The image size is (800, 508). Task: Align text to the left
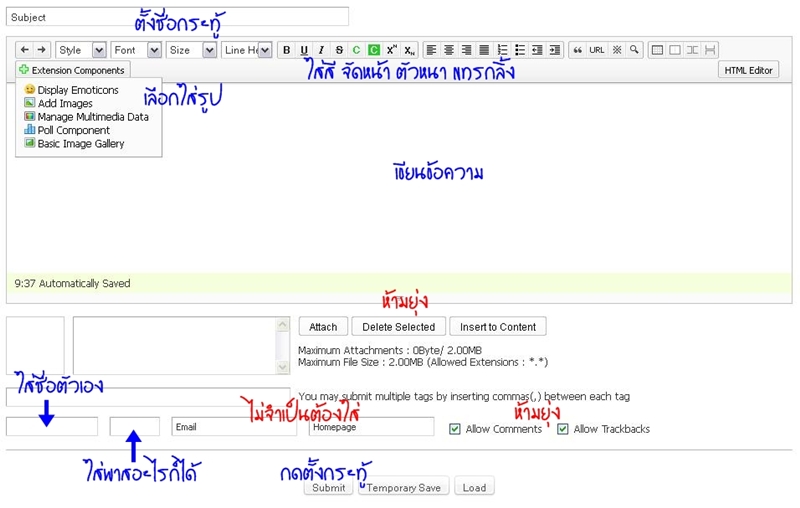click(x=431, y=50)
